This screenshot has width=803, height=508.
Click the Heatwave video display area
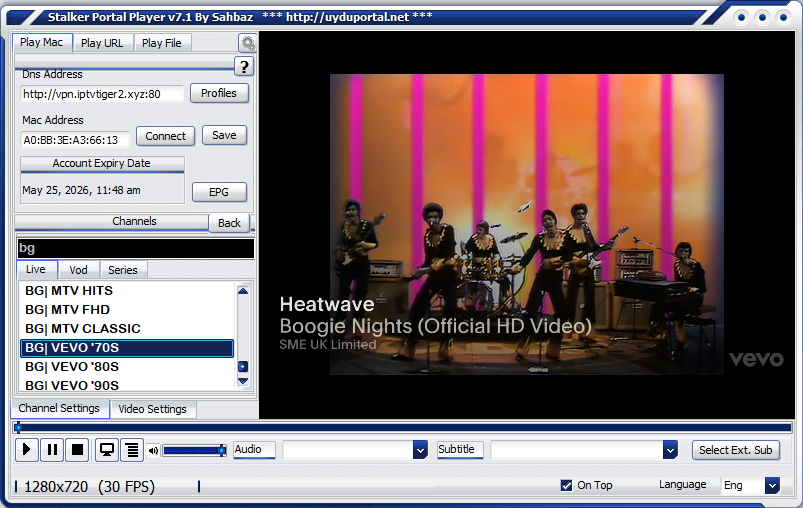coord(526,224)
